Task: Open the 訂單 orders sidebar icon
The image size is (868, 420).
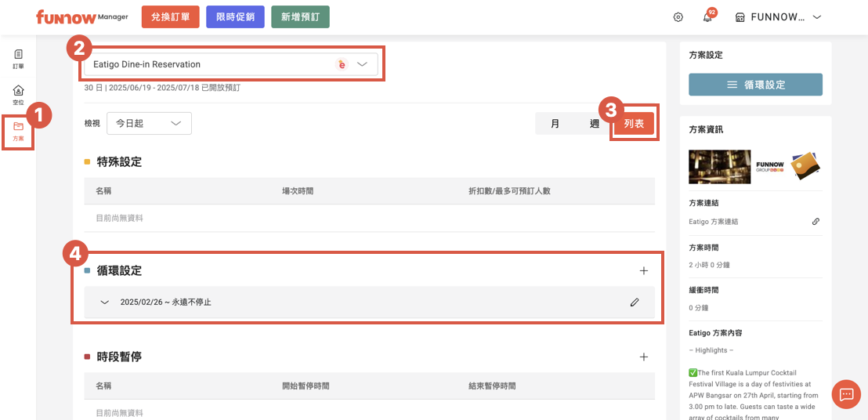Action: point(18,59)
